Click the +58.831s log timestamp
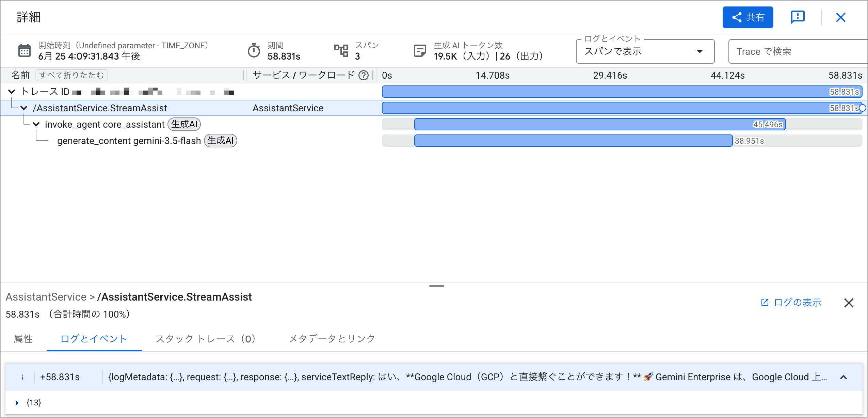This screenshot has height=418, width=868. [x=60, y=377]
